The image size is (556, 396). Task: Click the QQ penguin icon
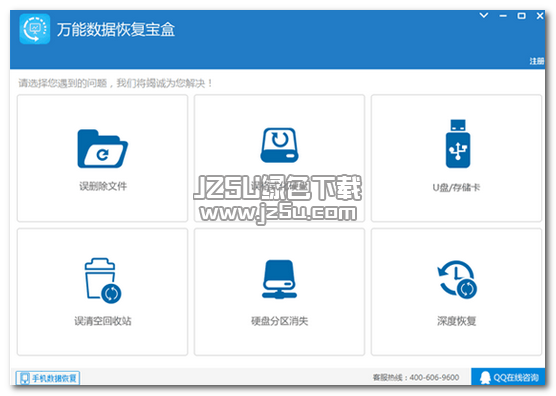point(485,378)
